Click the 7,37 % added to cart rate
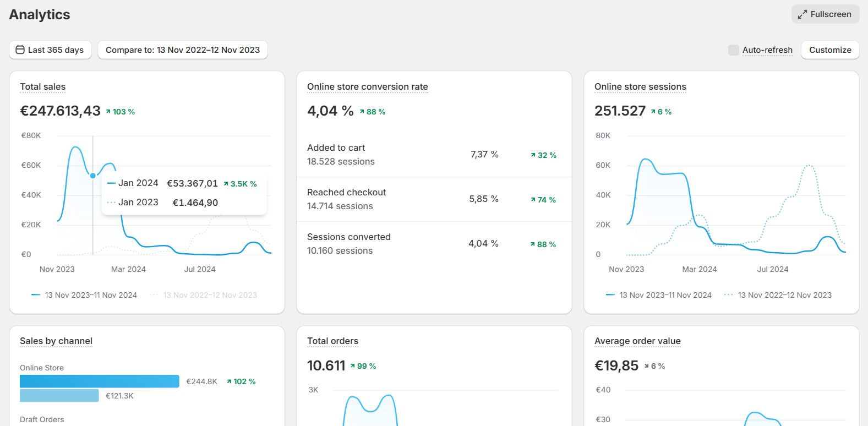The width and height of the screenshot is (868, 426). (484, 155)
